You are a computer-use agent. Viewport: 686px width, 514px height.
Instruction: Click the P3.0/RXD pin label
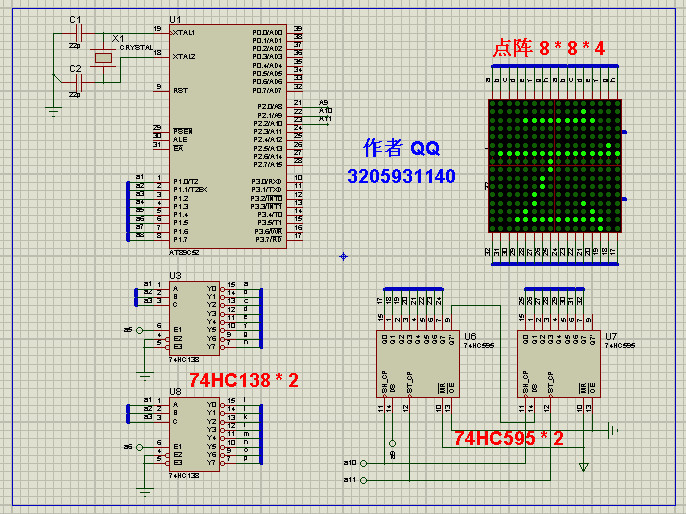tap(266, 181)
